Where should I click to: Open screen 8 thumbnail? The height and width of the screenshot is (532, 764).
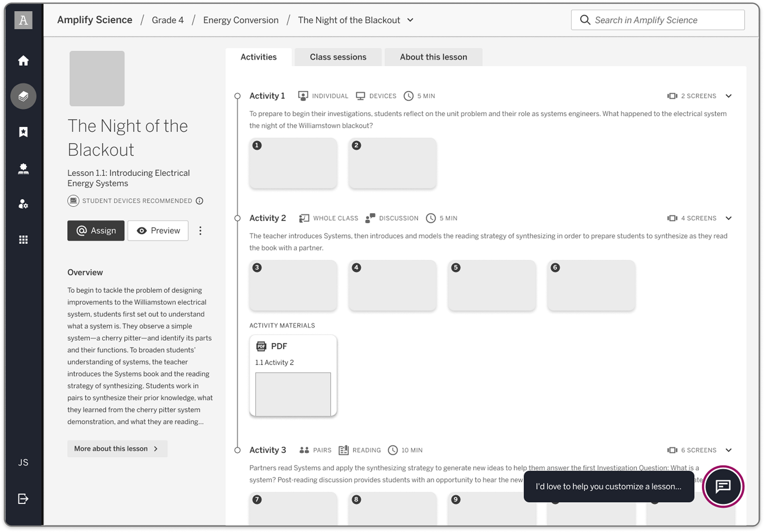pyautogui.click(x=392, y=509)
